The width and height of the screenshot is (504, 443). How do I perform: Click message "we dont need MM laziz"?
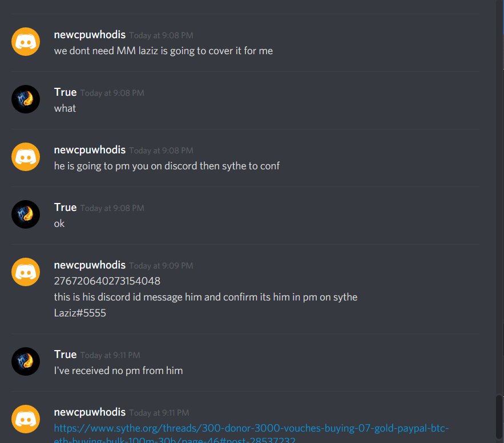tap(163, 51)
